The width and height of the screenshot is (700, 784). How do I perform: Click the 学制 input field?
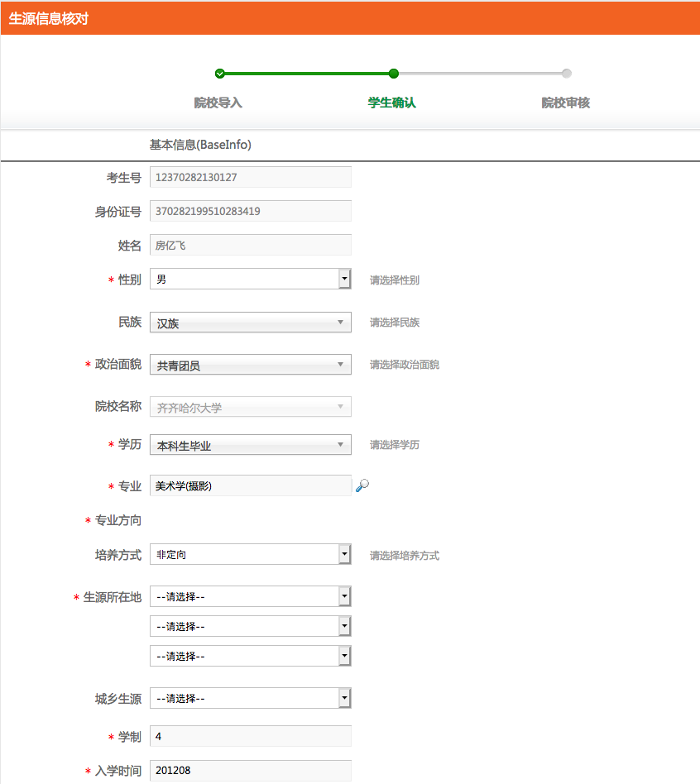click(x=250, y=736)
